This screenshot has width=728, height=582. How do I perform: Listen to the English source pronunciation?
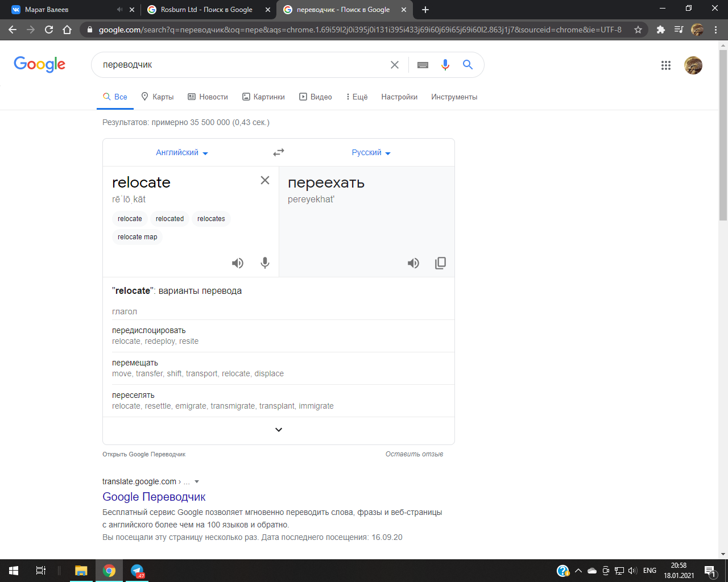pos(238,263)
